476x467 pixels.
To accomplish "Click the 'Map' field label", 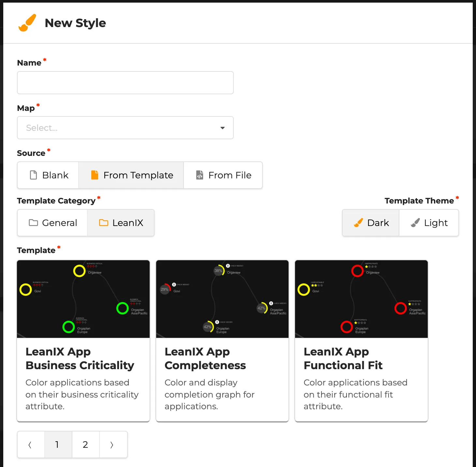I will tap(26, 108).
